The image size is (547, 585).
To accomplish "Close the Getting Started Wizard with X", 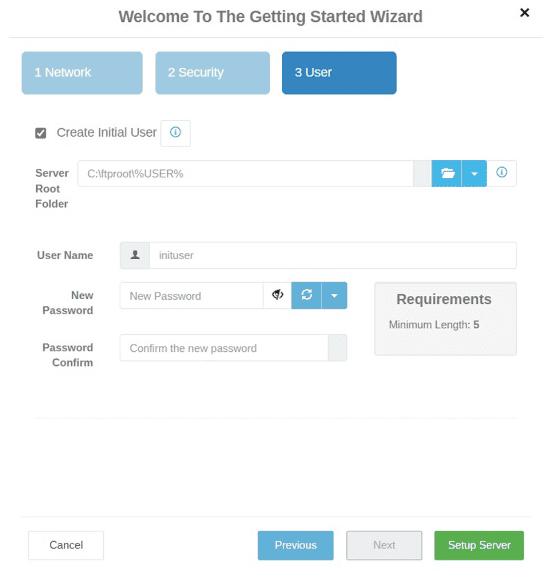I will [524, 13].
